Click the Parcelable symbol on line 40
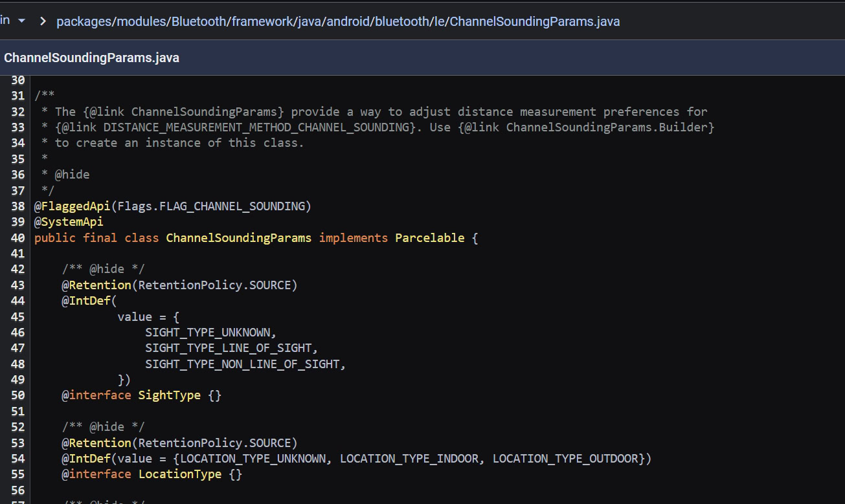The height and width of the screenshot is (504, 845). tap(429, 238)
